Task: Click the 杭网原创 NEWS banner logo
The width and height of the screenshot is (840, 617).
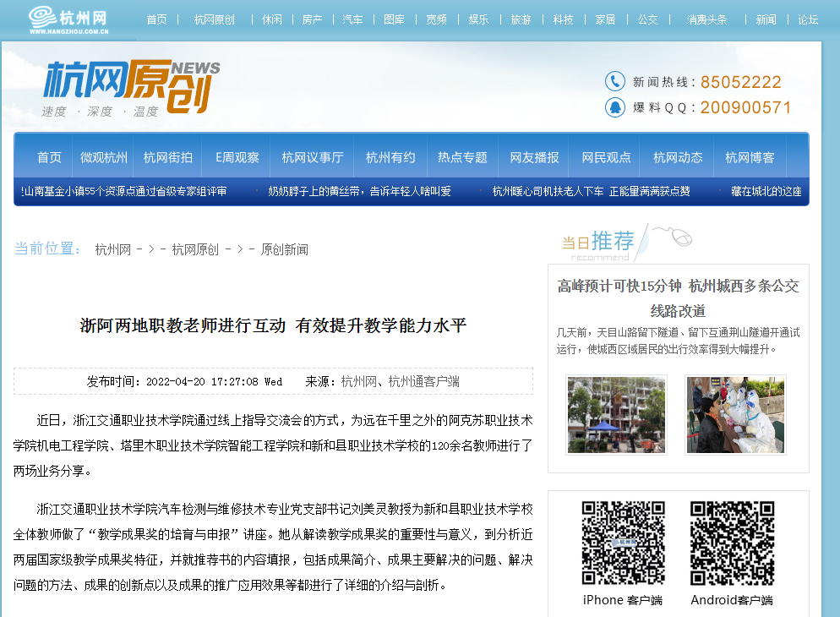Action: click(x=131, y=87)
